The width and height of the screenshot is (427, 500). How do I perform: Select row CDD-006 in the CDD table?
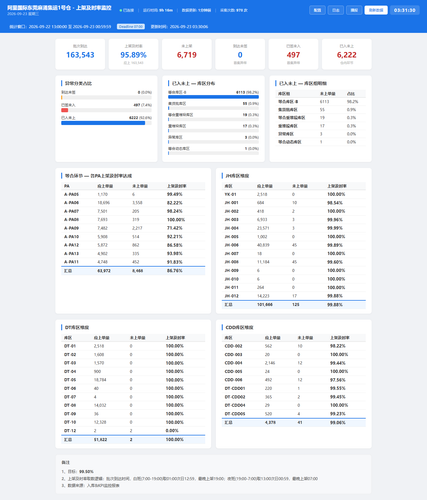click(294, 380)
